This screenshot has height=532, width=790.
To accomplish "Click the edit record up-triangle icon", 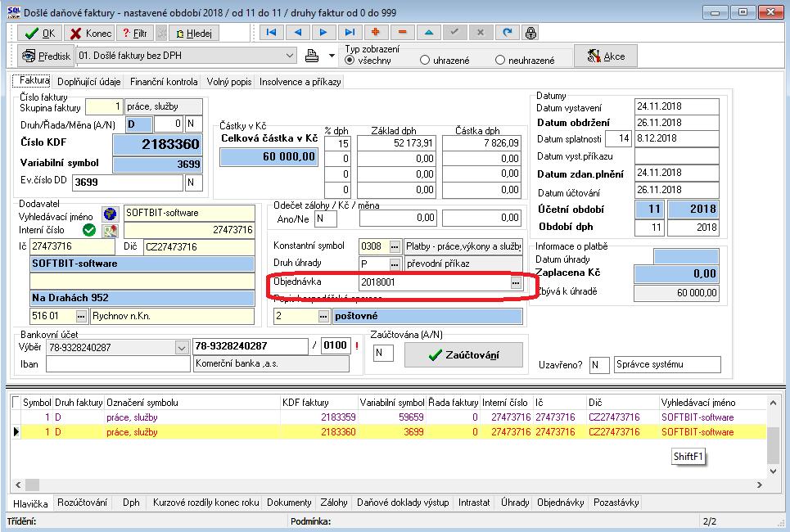I will pyautogui.click(x=428, y=33).
